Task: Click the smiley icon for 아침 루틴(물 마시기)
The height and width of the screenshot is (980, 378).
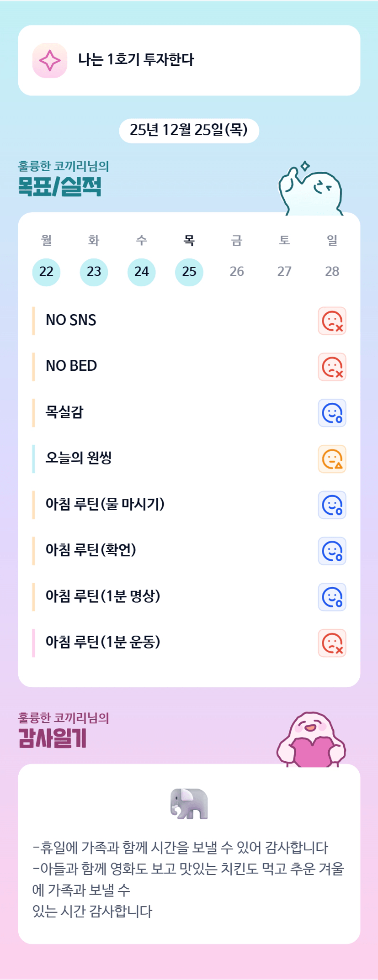Action: pyautogui.click(x=332, y=505)
